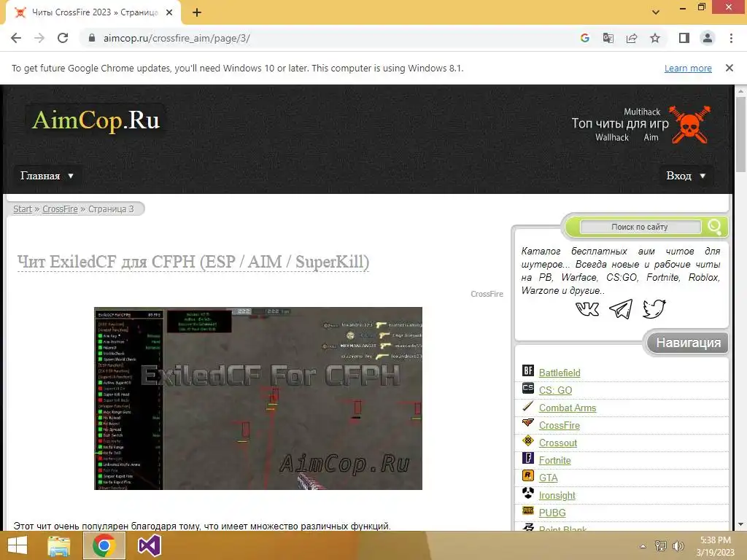The width and height of the screenshot is (747, 560).
Task: Click the skull and swords emblem
Action: [x=689, y=125]
